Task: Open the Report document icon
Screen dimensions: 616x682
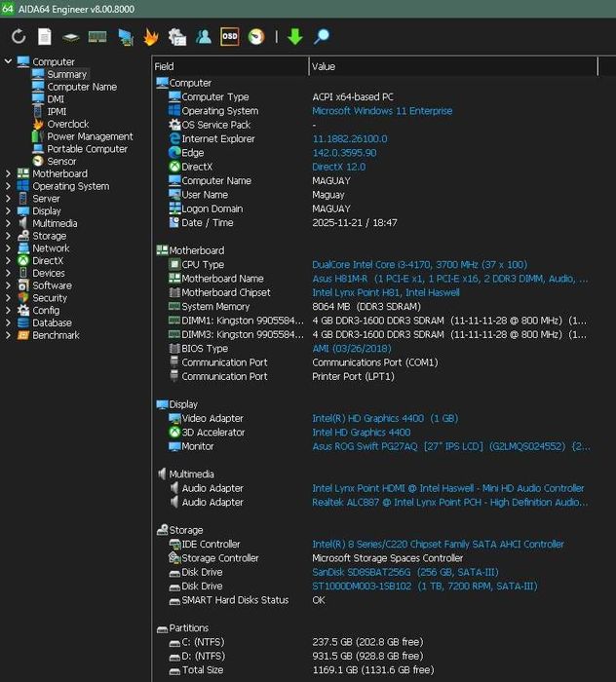Action: pyautogui.click(x=45, y=37)
